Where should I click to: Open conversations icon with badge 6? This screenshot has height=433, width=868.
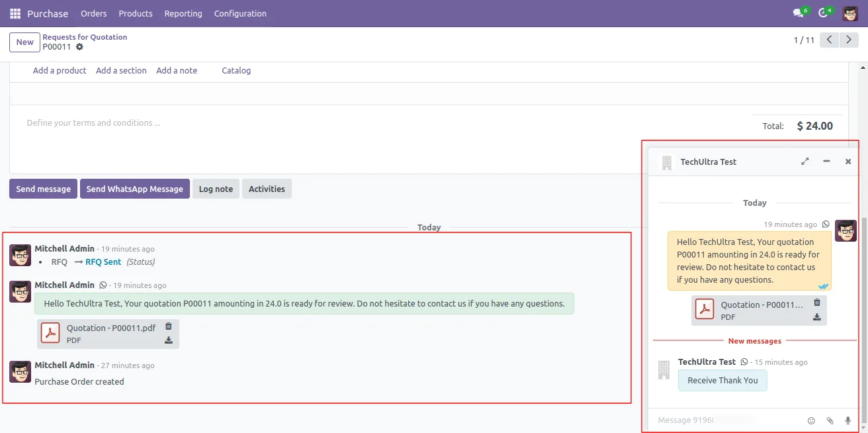click(801, 13)
